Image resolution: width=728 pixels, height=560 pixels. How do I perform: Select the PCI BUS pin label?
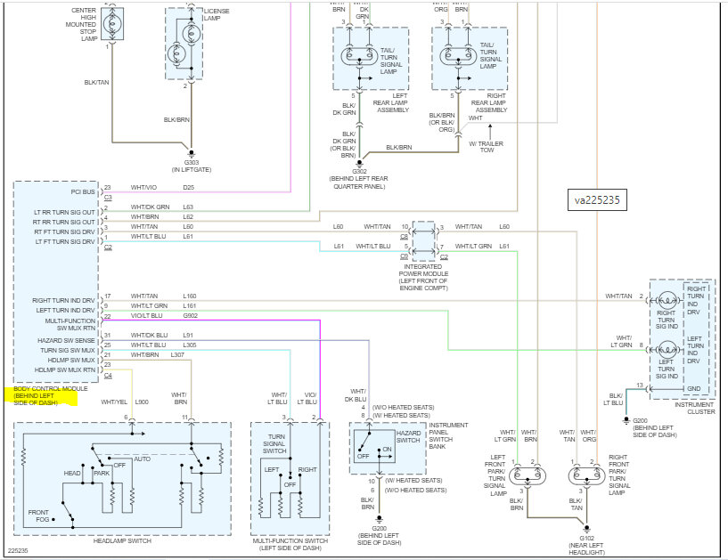(83, 192)
